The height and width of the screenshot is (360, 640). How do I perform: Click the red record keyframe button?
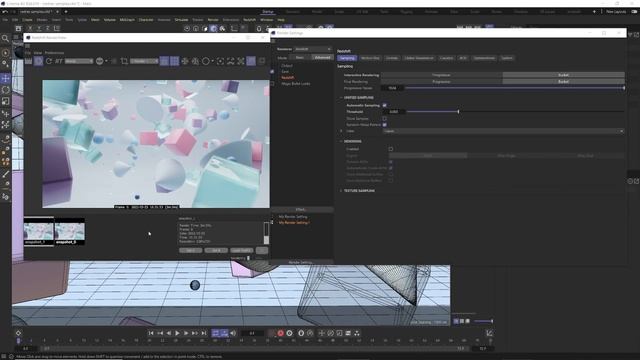pyautogui.click(x=280, y=333)
